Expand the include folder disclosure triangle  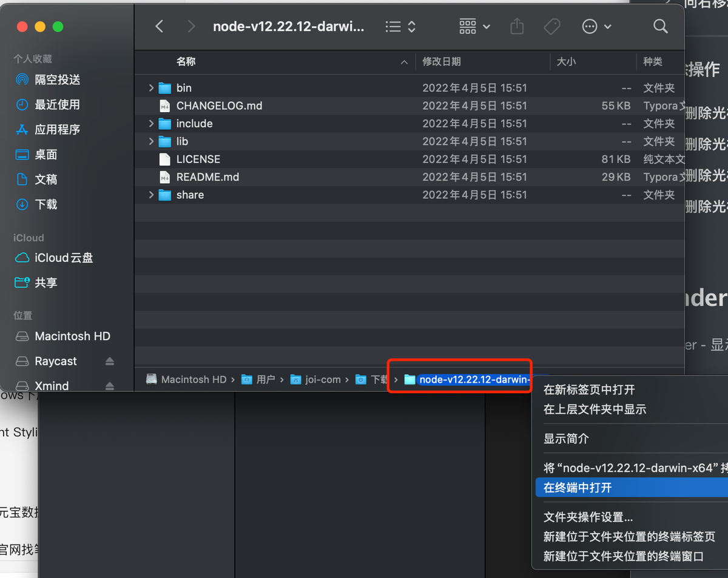point(151,124)
